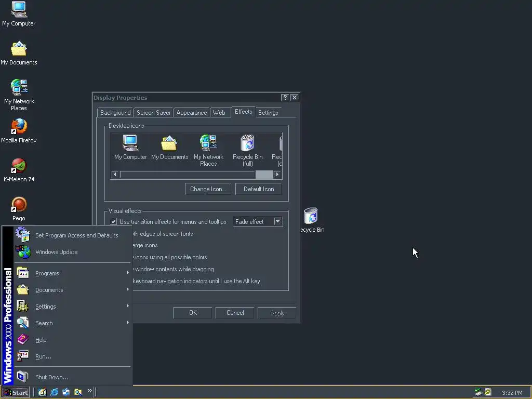532x399 pixels.
Task: Switch to the Background tab
Action: click(115, 113)
